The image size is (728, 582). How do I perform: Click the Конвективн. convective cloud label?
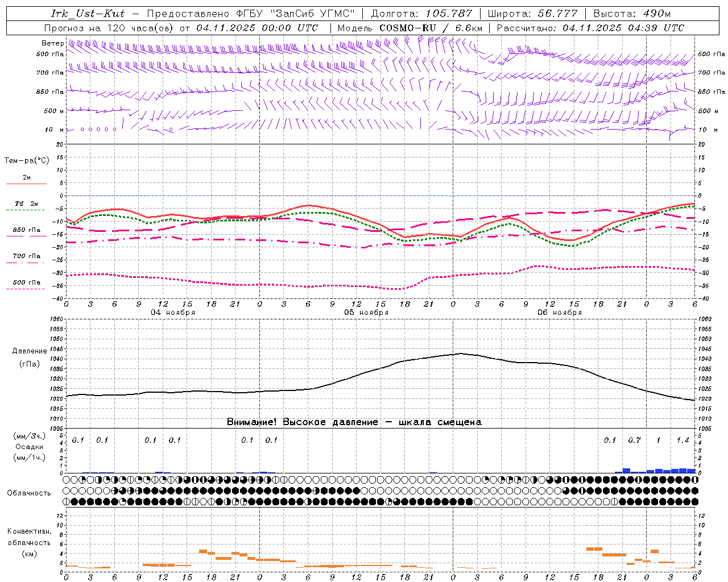[29, 531]
